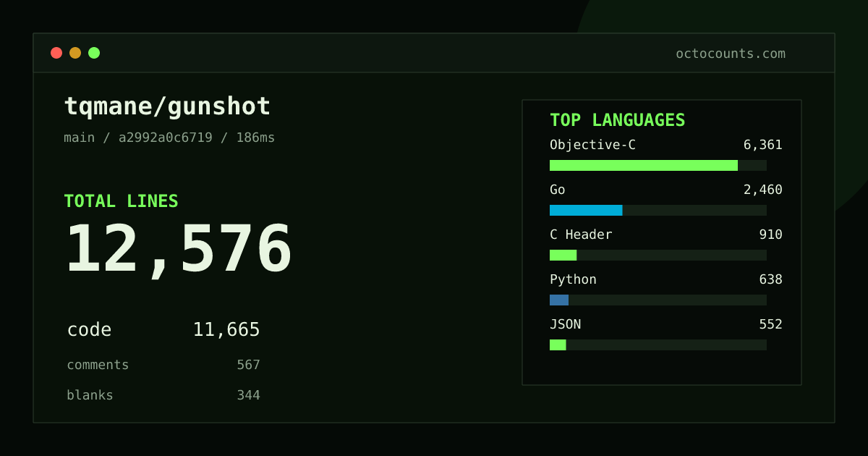
Task: Click the C Header language label
Action: [581, 235]
